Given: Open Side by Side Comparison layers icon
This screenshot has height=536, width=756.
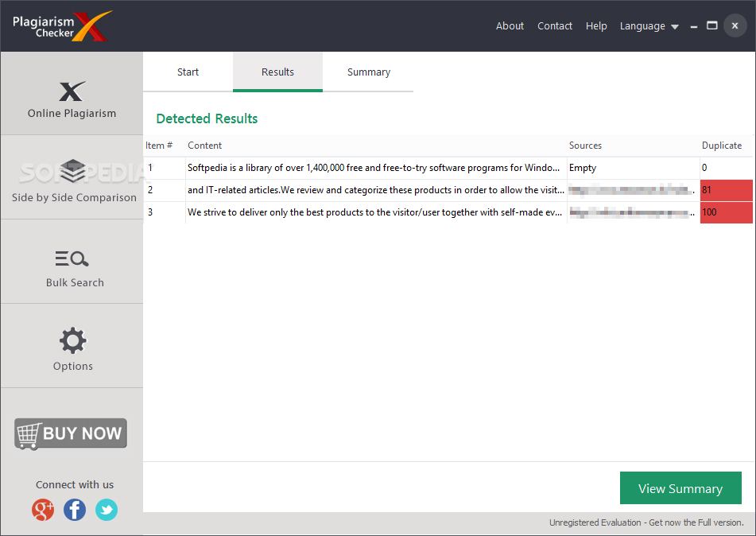Looking at the screenshot, I should [73, 172].
